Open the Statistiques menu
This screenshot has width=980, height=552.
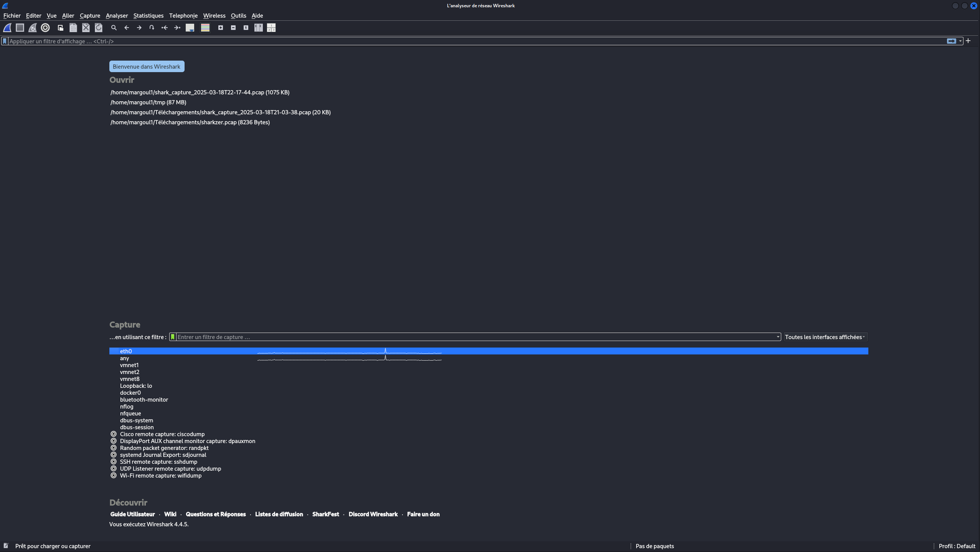(148, 16)
